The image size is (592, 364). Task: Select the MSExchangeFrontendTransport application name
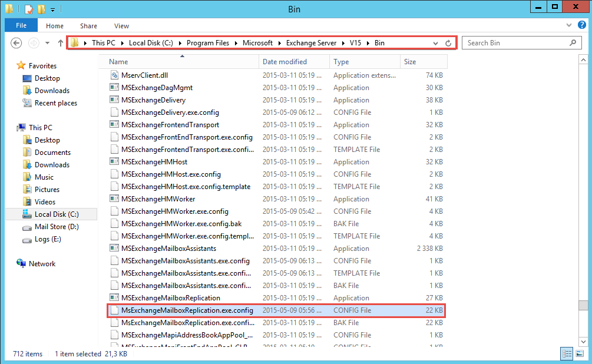click(x=170, y=125)
